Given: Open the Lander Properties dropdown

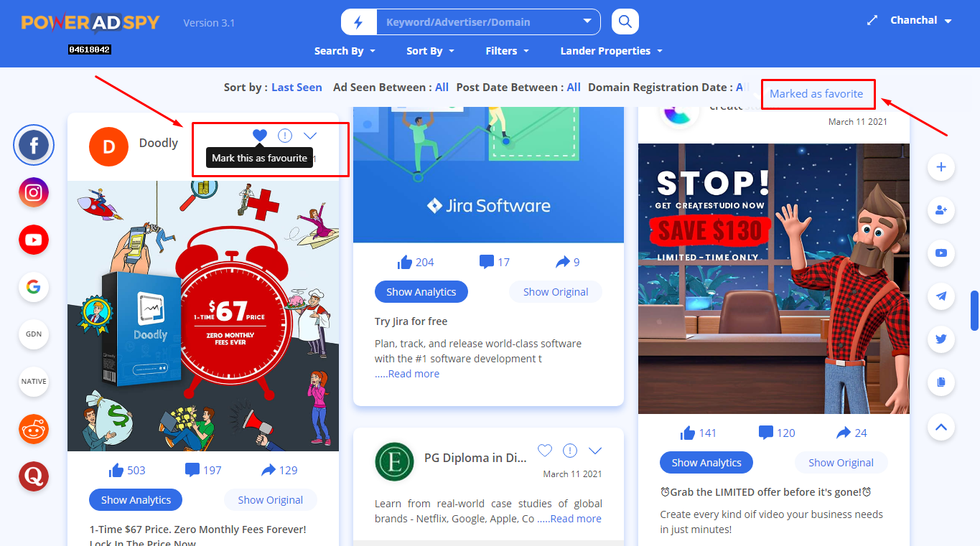Looking at the screenshot, I should (x=612, y=51).
